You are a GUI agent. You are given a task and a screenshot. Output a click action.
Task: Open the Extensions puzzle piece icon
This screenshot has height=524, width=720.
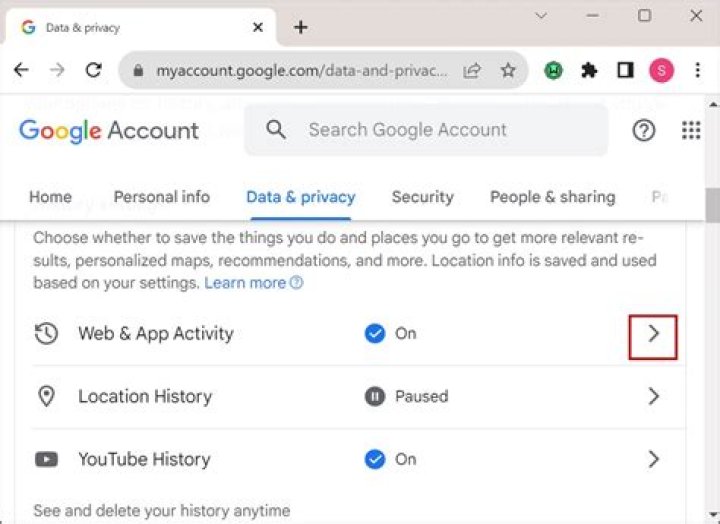(x=590, y=71)
